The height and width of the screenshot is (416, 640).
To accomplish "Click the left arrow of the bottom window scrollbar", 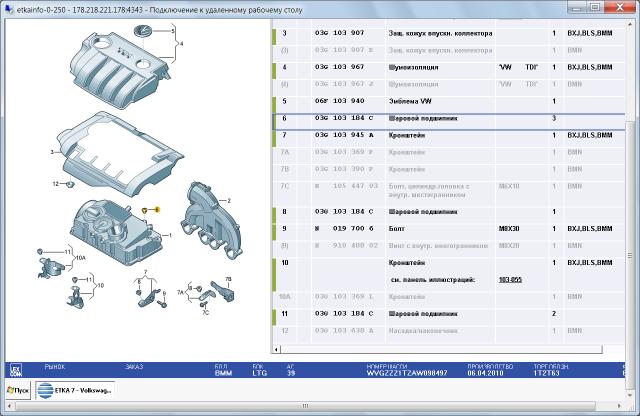I will coord(10,406).
